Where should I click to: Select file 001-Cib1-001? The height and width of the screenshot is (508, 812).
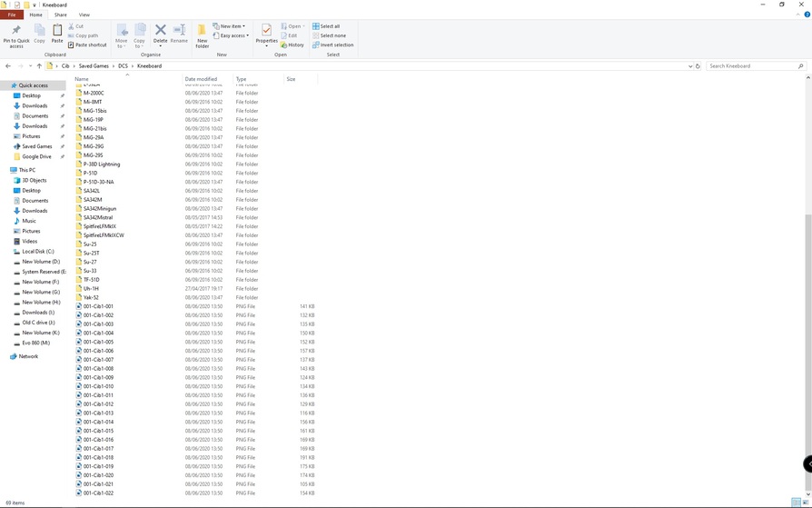click(x=98, y=306)
